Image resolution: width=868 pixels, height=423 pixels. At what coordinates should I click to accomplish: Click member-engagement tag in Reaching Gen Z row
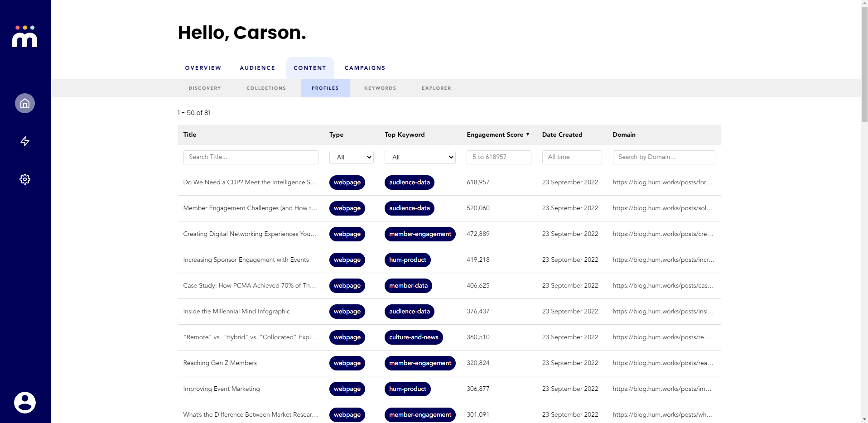coord(420,363)
